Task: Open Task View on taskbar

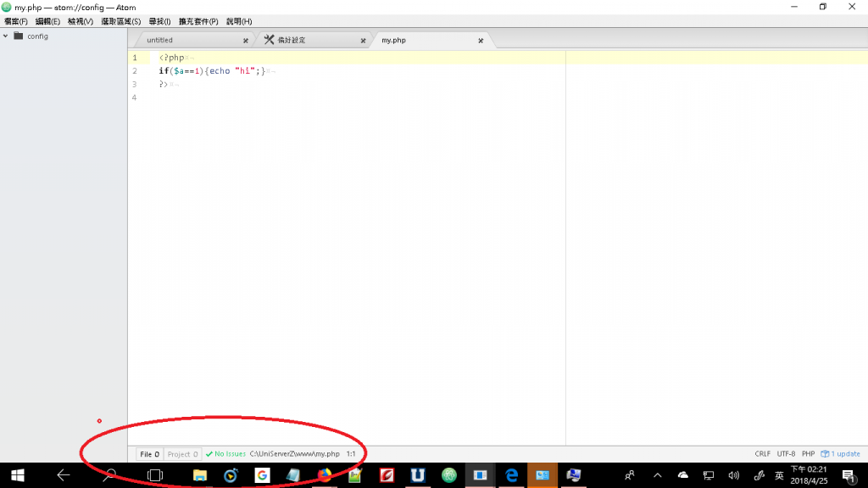Action: click(155, 475)
